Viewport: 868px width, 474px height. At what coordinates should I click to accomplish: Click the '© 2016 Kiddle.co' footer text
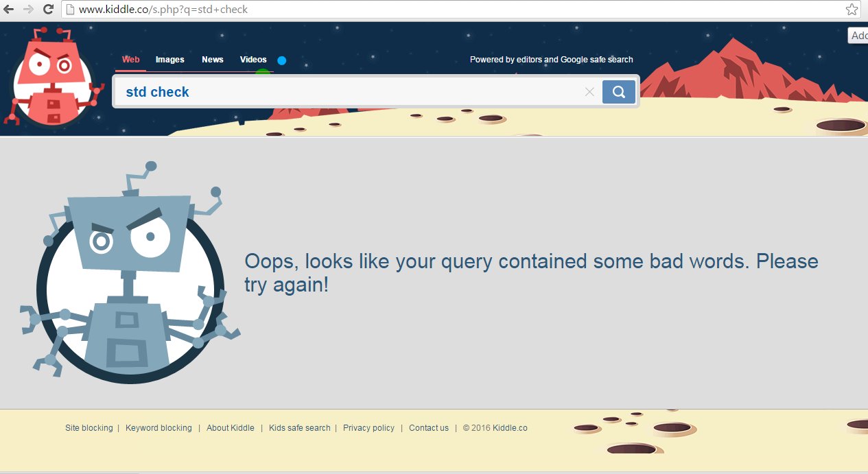coord(495,428)
